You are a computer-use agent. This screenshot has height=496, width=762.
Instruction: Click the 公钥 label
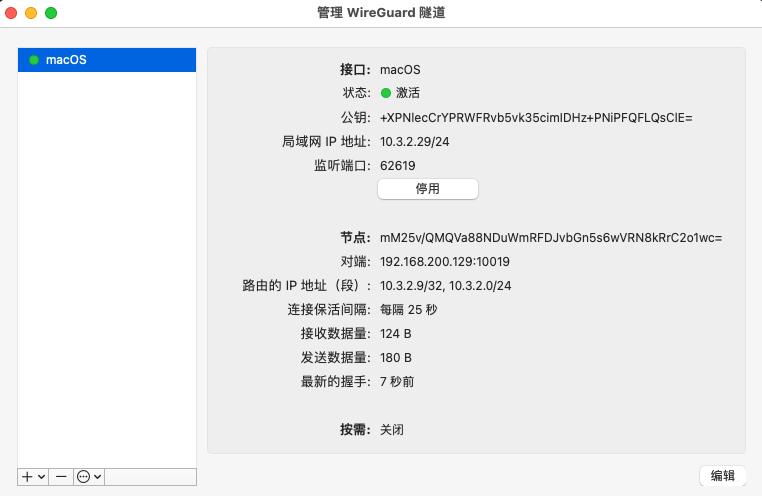355,118
